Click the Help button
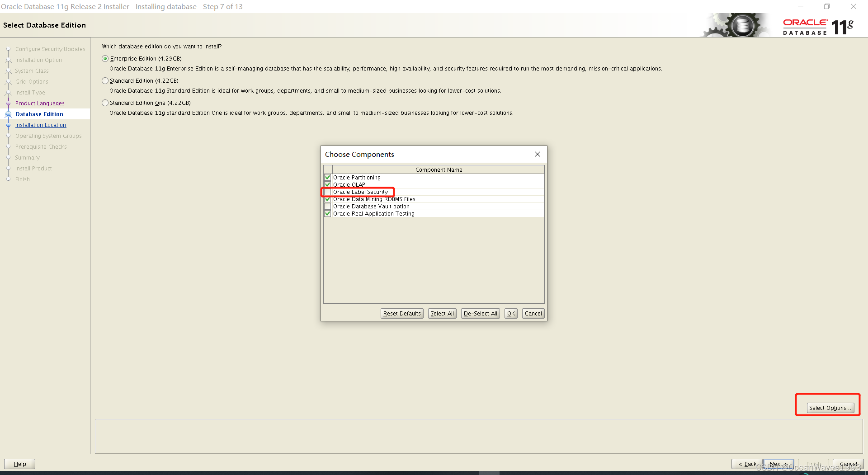The height and width of the screenshot is (475, 868). click(20, 464)
